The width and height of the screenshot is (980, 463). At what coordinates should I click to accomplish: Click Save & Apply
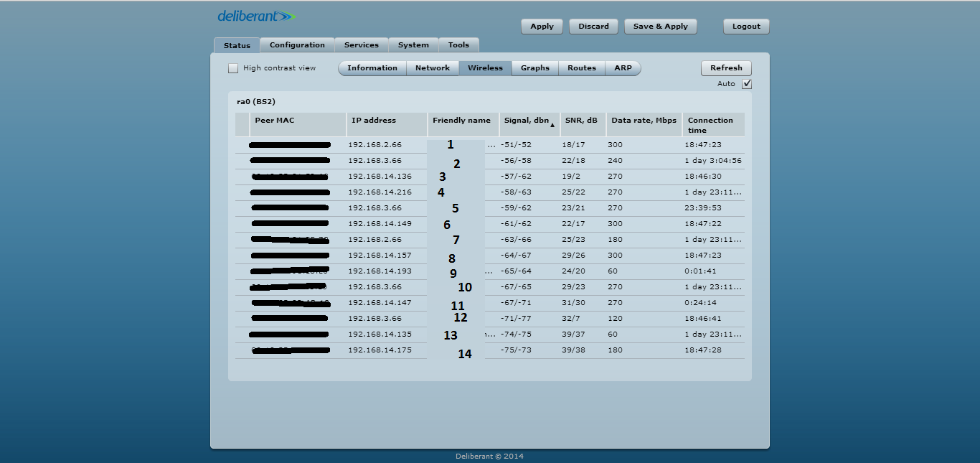point(660,27)
